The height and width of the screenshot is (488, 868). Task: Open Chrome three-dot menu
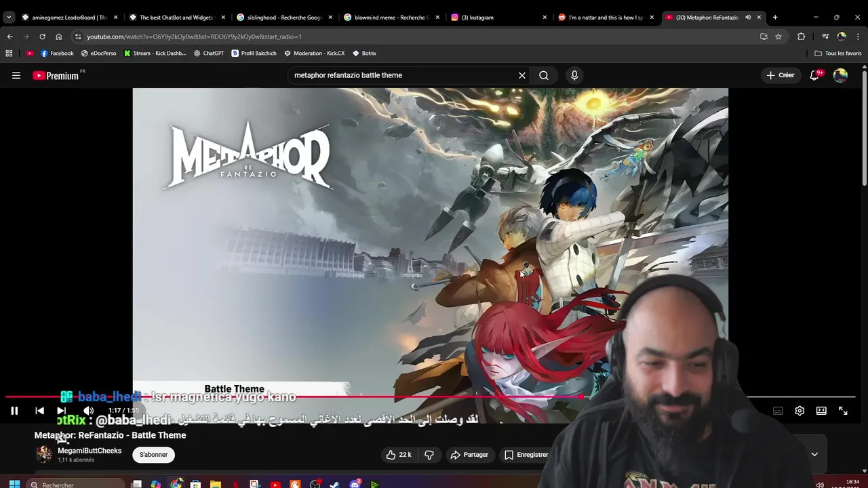pos(859,37)
